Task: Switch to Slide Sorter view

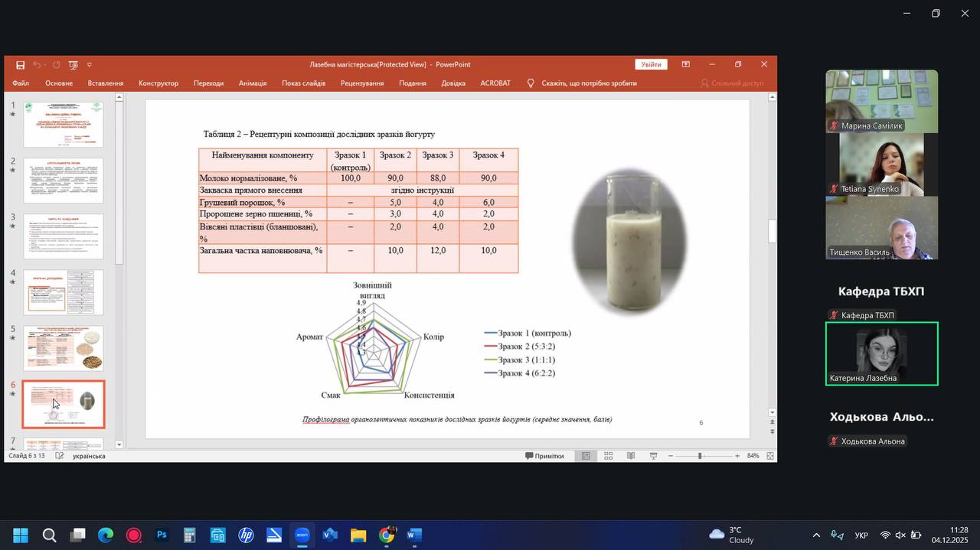Action: click(608, 456)
